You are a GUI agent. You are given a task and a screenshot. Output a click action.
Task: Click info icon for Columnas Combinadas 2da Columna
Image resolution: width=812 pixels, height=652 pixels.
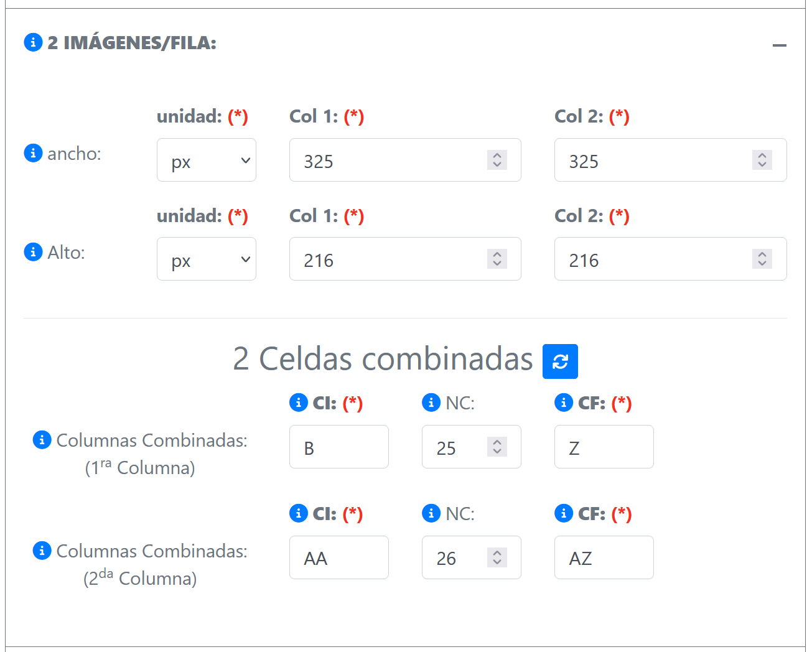tap(42, 551)
